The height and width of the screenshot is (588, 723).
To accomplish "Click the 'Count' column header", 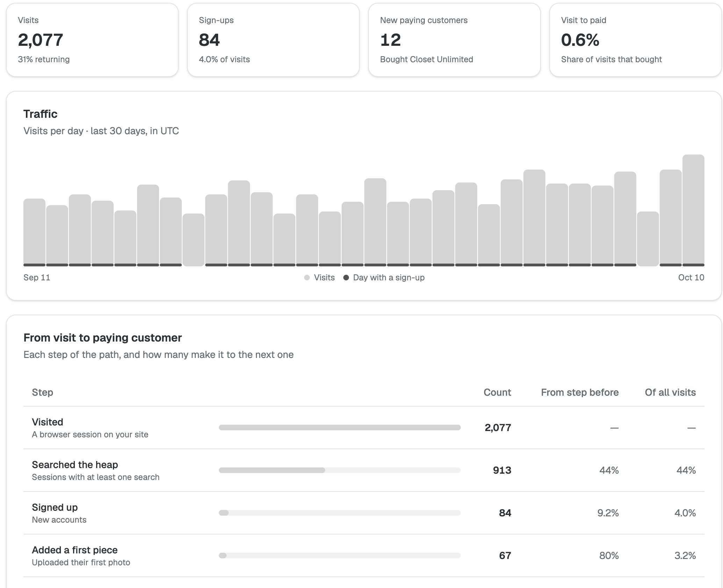I will point(497,392).
